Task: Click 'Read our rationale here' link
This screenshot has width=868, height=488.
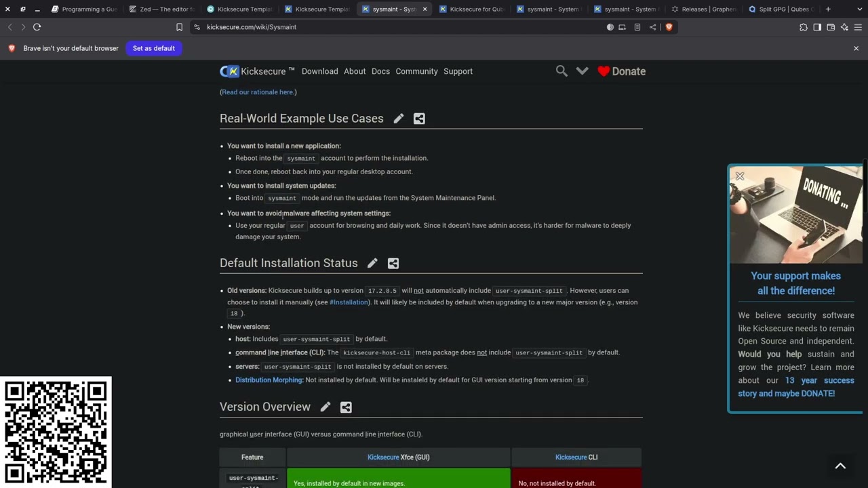Action: point(258,92)
